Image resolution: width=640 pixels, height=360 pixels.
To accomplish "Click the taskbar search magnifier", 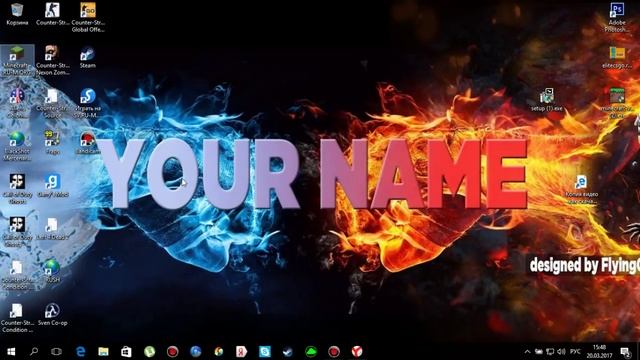I will 34,351.
